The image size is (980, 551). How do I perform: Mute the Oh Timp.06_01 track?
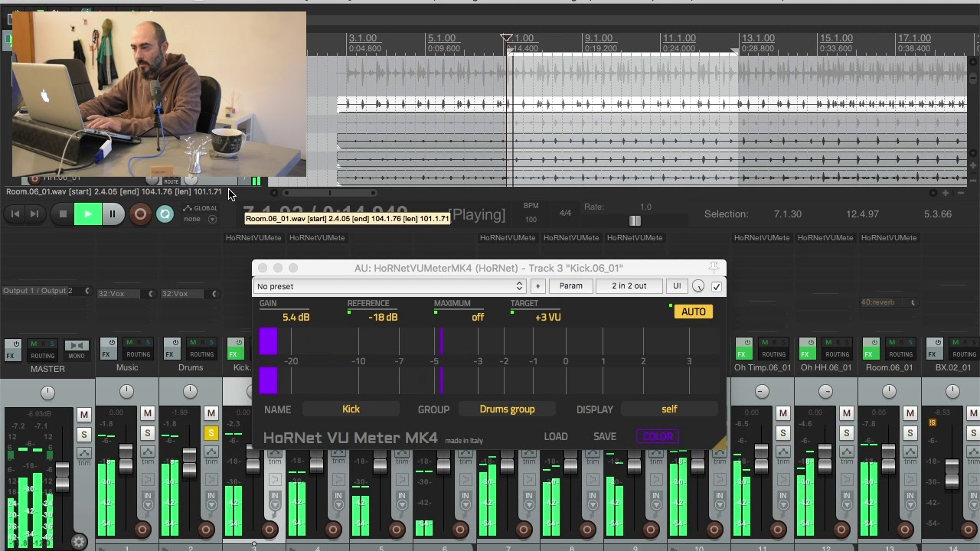point(782,414)
